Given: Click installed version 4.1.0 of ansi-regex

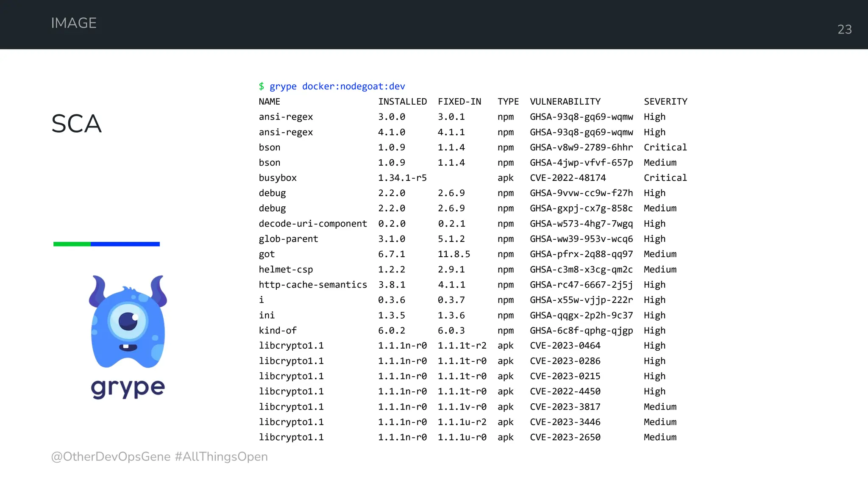Looking at the screenshot, I should point(392,132).
